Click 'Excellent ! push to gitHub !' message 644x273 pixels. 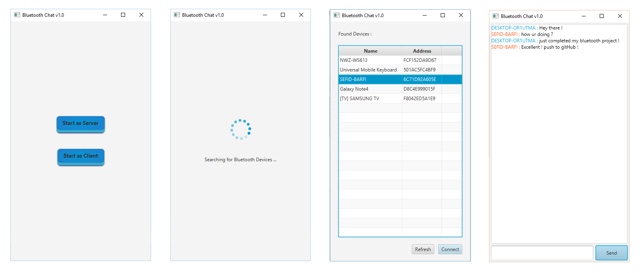coord(549,47)
